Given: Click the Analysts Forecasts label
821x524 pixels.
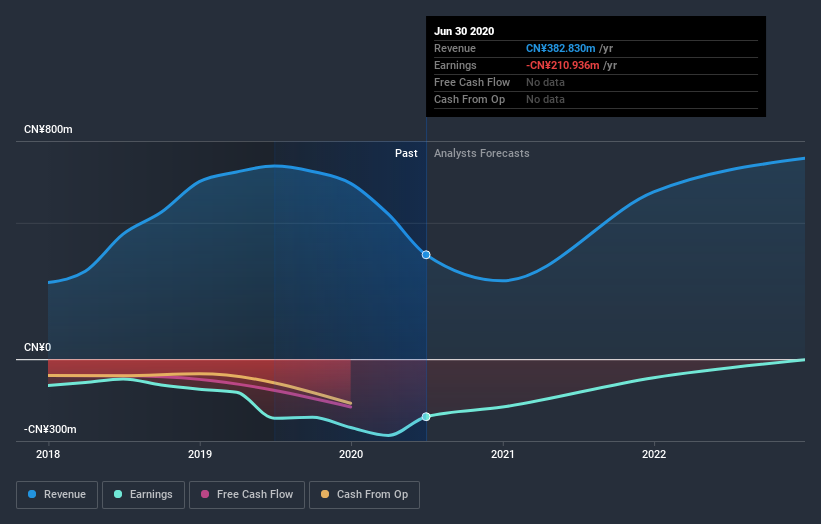Looking at the screenshot, I should click(x=482, y=153).
